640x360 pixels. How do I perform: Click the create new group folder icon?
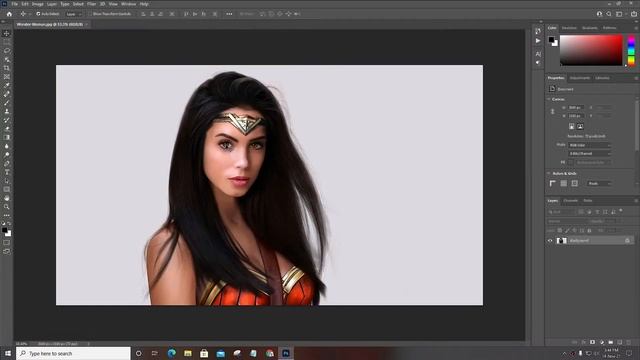tap(611, 342)
